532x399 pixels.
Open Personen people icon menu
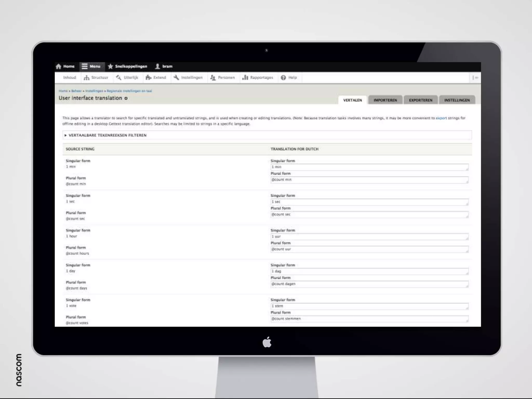(x=213, y=78)
